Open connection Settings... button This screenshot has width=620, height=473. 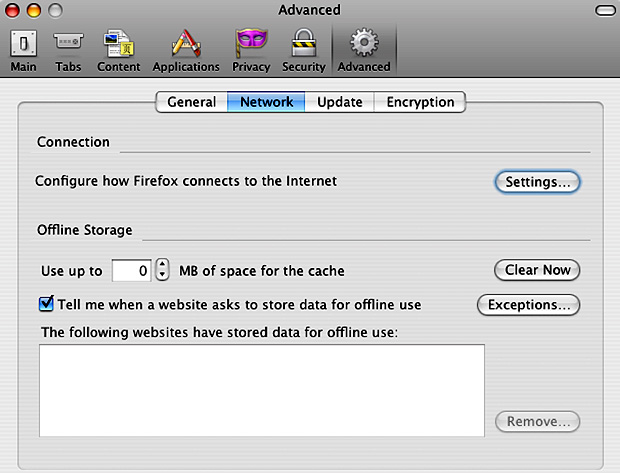coord(537,182)
